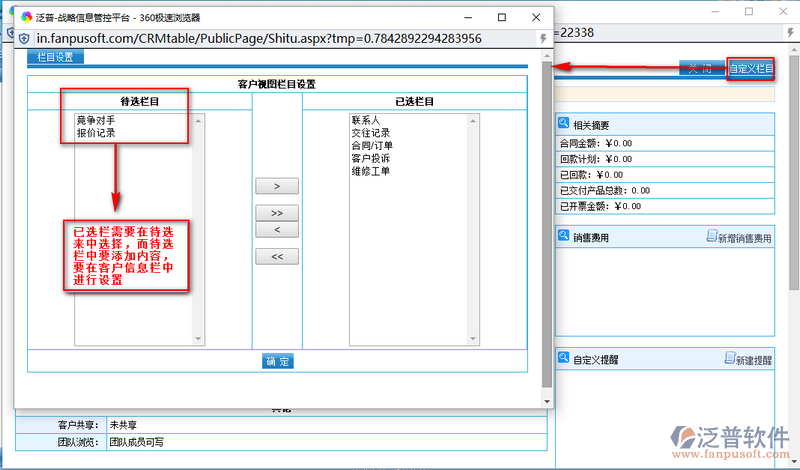800x470 pixels.
Task: Confirm settings with the 确定 button
Action: click(x=277, y=361)
